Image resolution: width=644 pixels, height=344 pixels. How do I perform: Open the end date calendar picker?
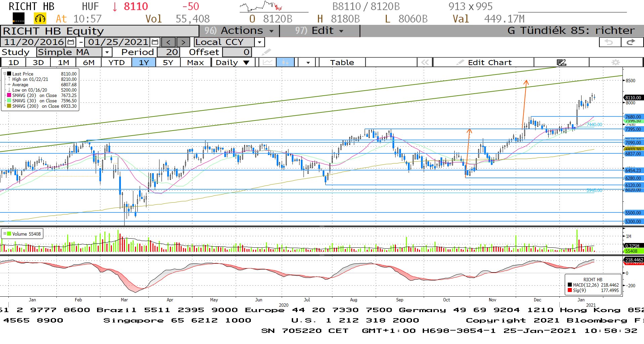pos(155,42)
